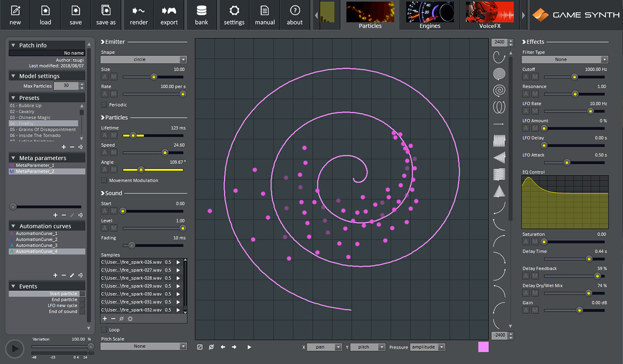Click the Max Particles input field

tap(66, 86)
